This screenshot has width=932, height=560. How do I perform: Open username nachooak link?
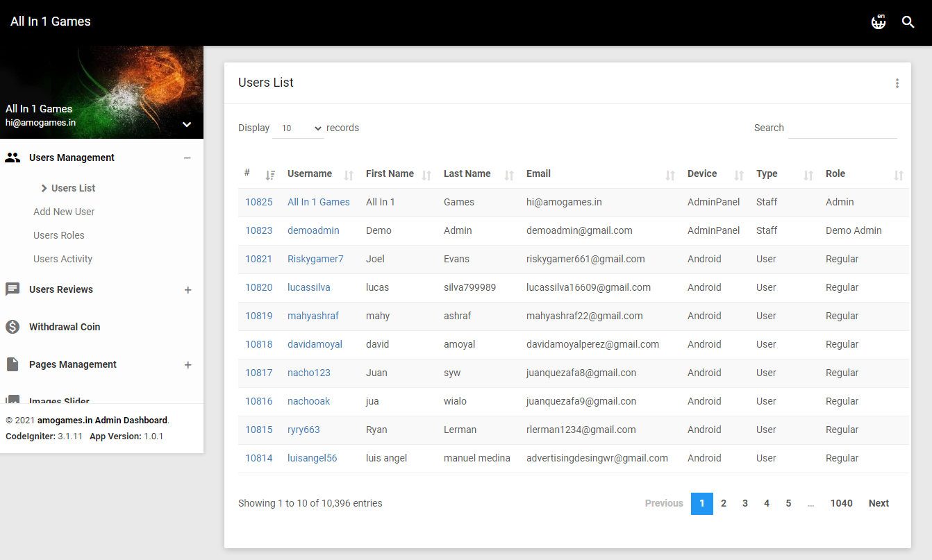[309, 401]
